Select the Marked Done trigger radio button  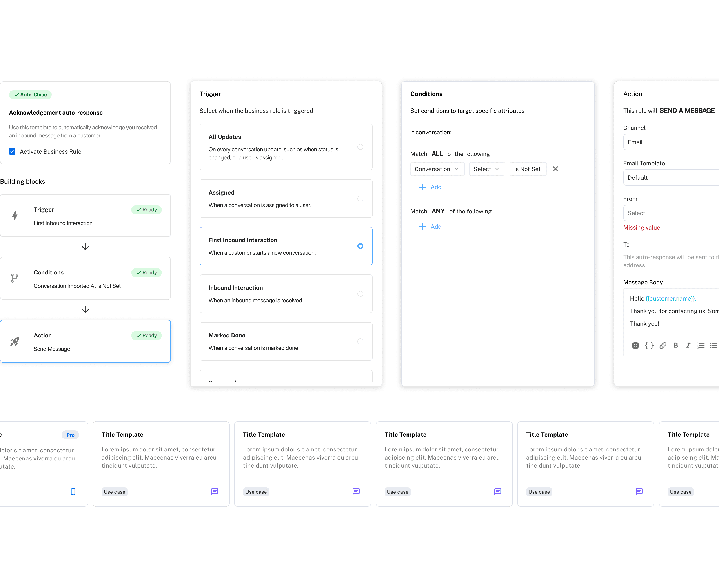pyautogui.click(x=360, y=341)
